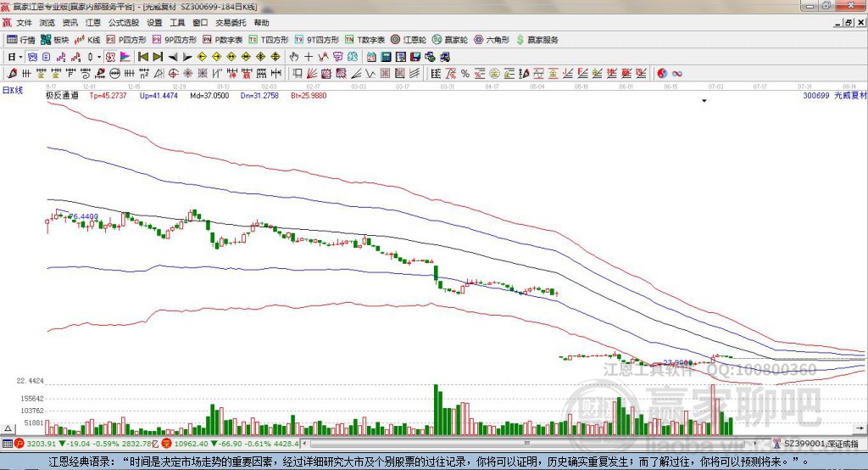This screenshot has height=470, width=868.
Task: Open the 帮助 menu
Action: coord(261,23)
